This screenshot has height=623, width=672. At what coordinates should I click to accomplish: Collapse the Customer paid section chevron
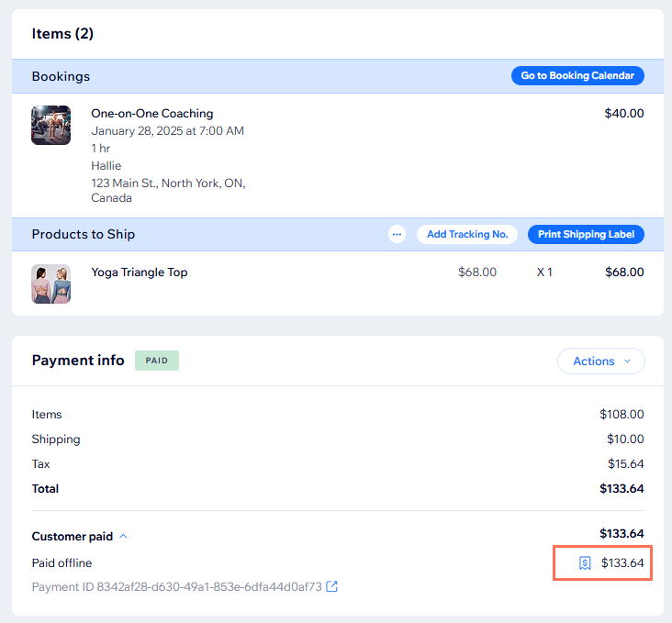pos(124,537)
